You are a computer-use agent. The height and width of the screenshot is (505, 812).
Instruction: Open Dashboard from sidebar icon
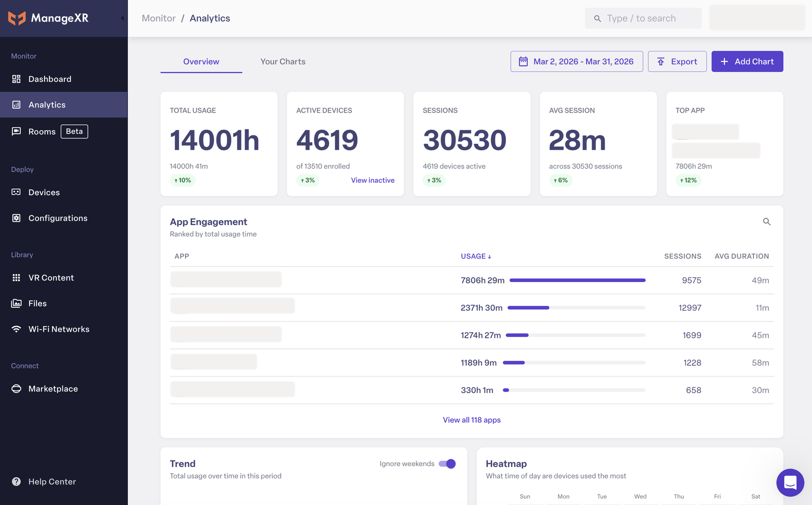pos(16,79)
